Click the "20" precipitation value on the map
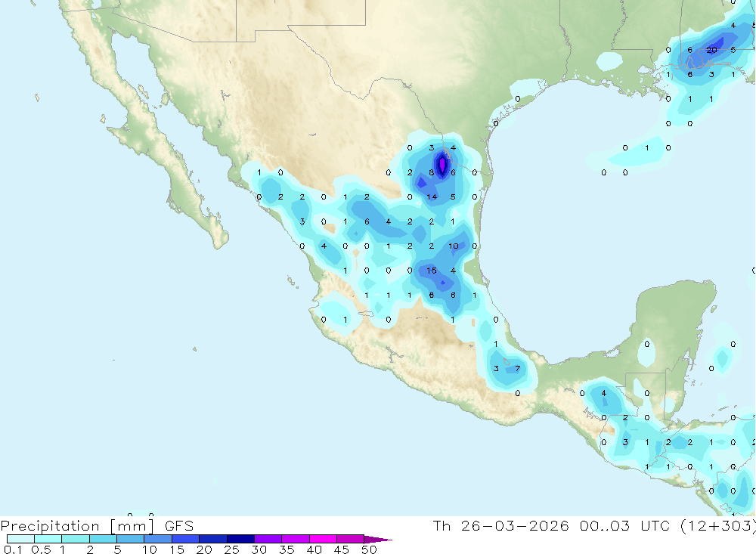Viewport: 756px width, 554px height. click(x=711, y=50)
